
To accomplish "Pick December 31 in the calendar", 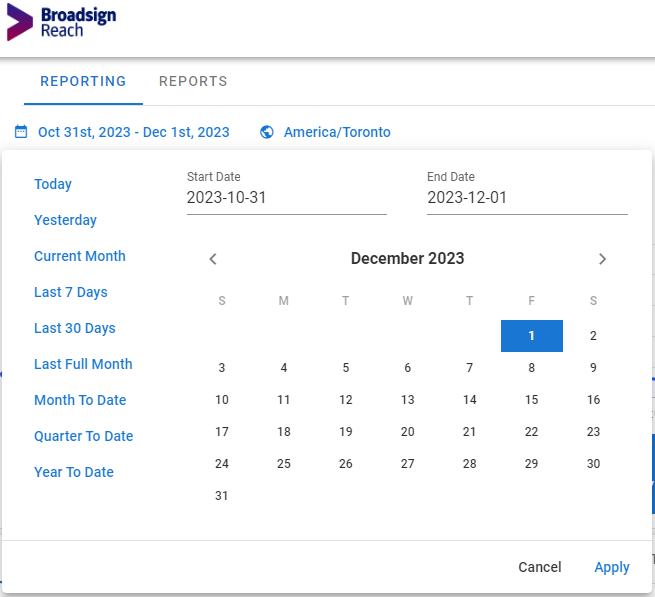I will coord(222,496).
